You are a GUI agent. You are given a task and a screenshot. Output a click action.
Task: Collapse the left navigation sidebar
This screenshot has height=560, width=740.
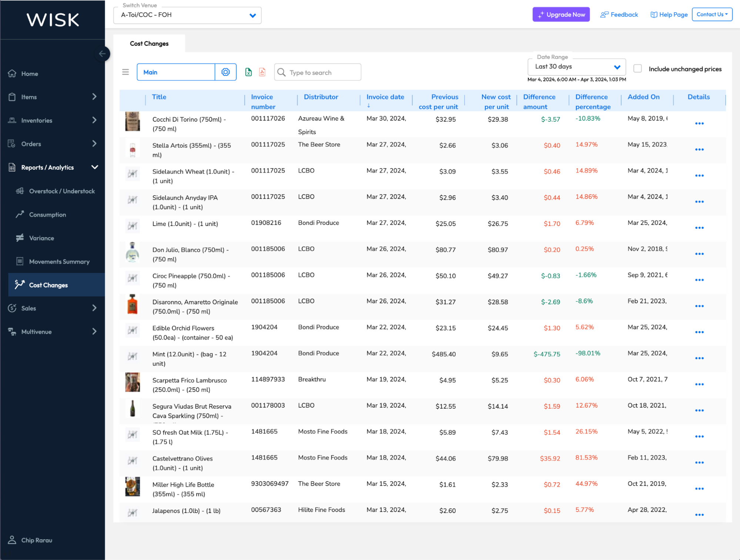click(103, 54)
